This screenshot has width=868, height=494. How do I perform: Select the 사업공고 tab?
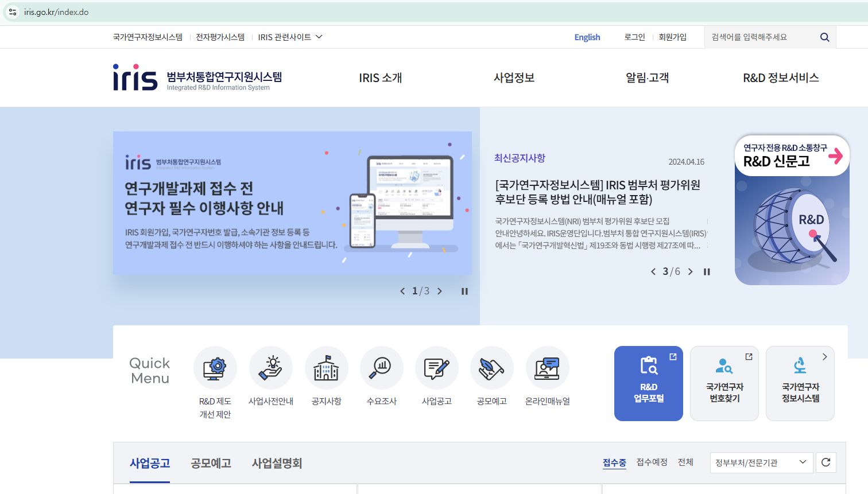[150, 463]
